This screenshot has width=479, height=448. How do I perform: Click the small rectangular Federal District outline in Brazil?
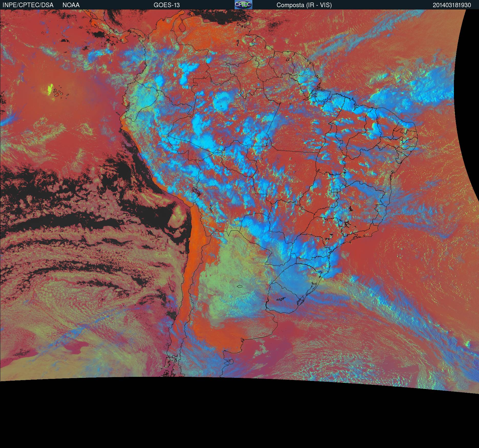(334, 190)
